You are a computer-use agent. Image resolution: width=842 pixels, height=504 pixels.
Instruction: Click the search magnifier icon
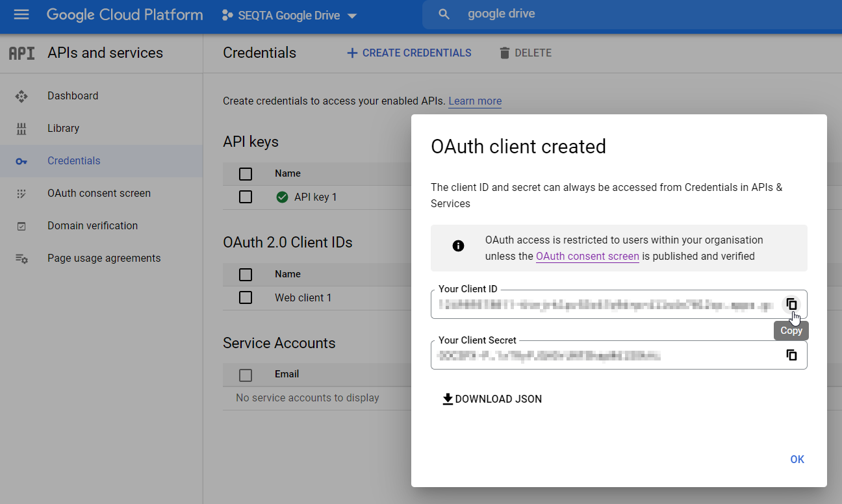pyautogui.click(x=444, y=14)
